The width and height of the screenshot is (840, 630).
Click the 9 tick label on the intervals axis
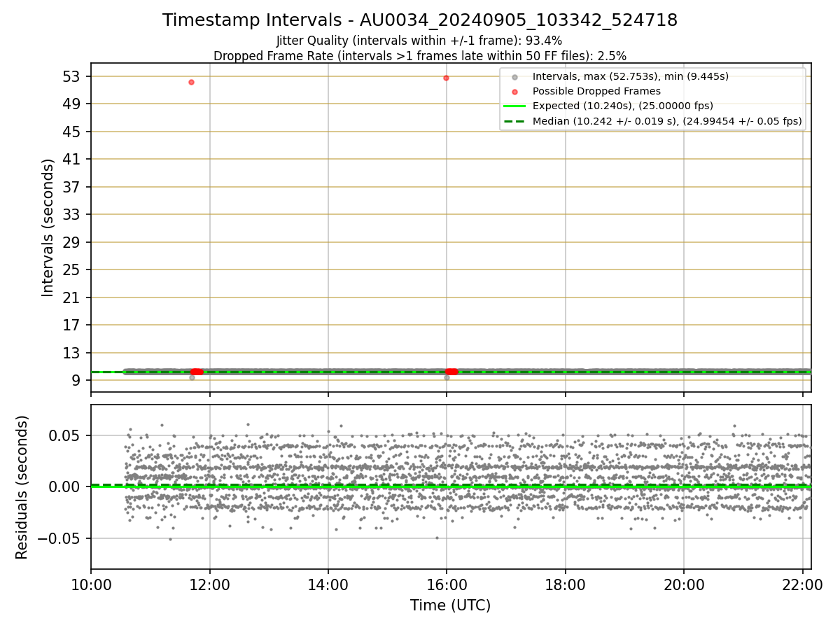tap(78, 380)
